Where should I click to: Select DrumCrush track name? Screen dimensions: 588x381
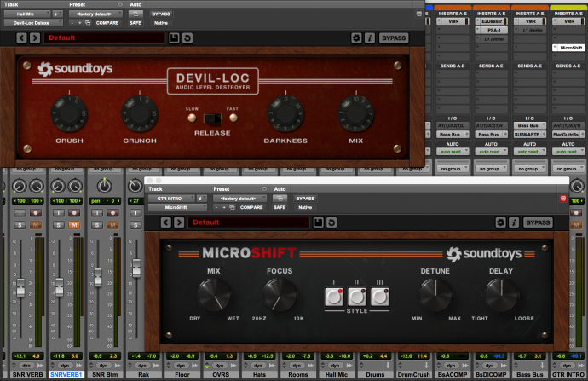(413, 375)
